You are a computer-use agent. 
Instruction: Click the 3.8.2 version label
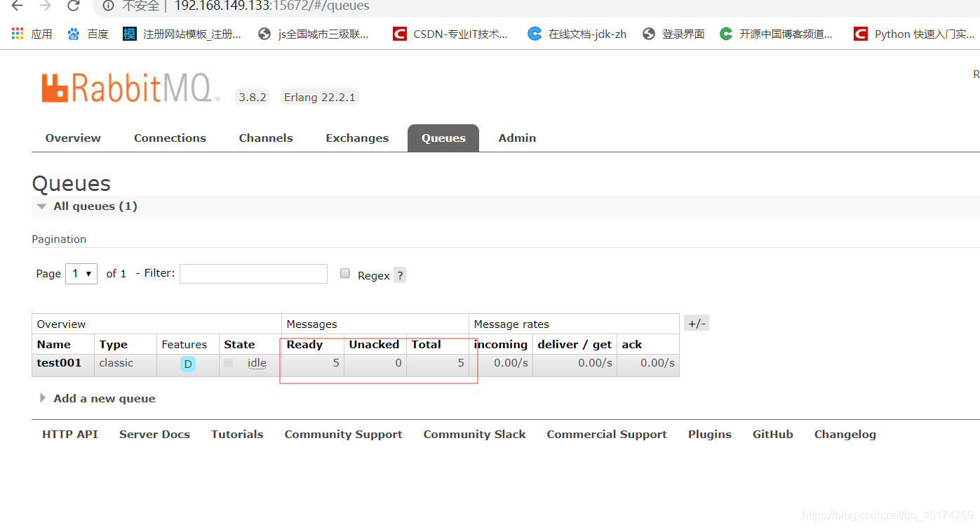pos(253,98)
